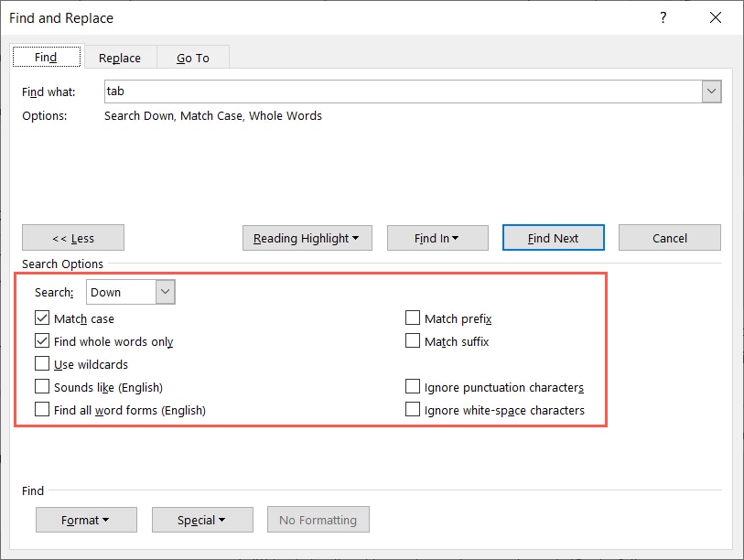Check Match prefix

(x=413, y=318)
